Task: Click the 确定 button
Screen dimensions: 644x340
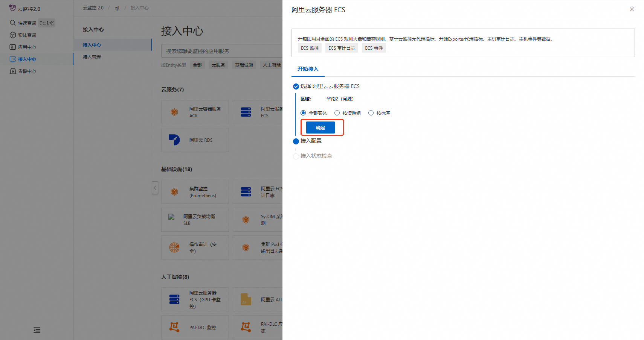Action: [320, 127]
